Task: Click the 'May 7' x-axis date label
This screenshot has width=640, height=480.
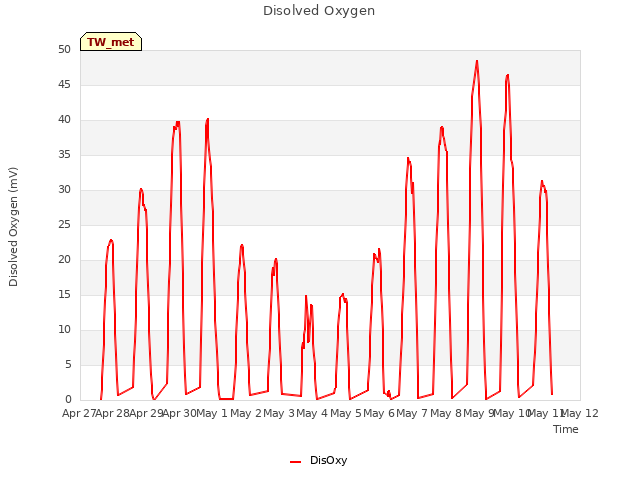Action: click(x=412, y=413)
